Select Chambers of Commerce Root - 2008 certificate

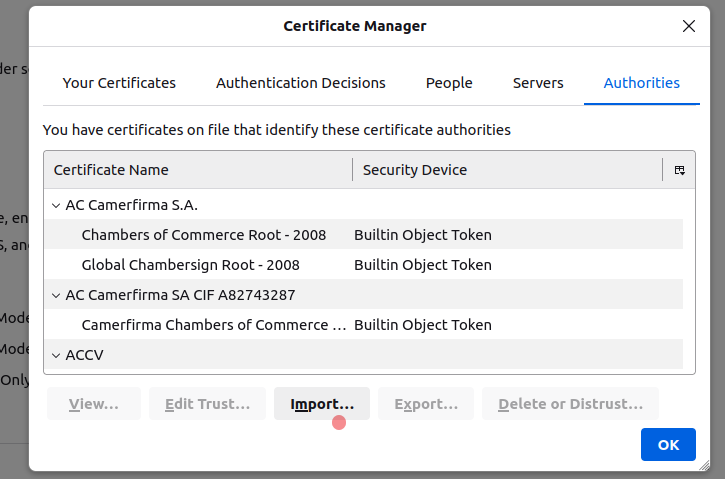[x=204, y=235]
